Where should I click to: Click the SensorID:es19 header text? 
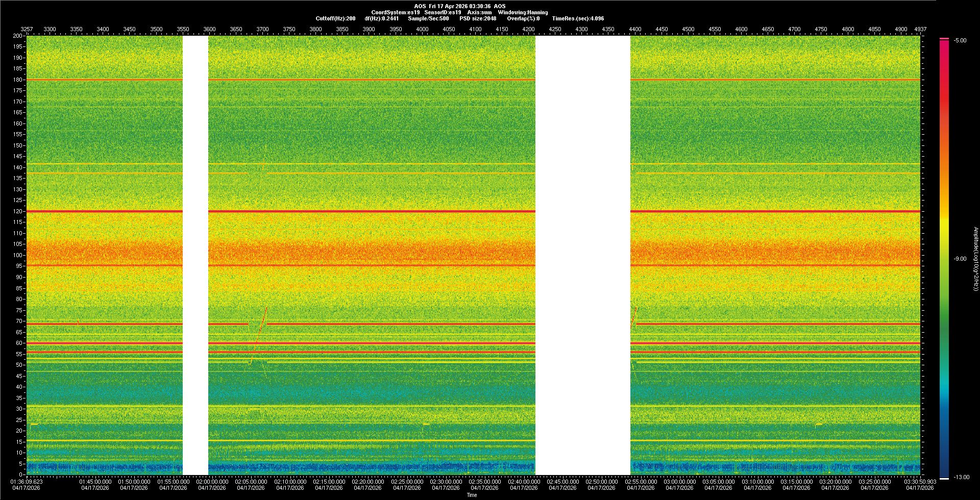coord(443,12)
